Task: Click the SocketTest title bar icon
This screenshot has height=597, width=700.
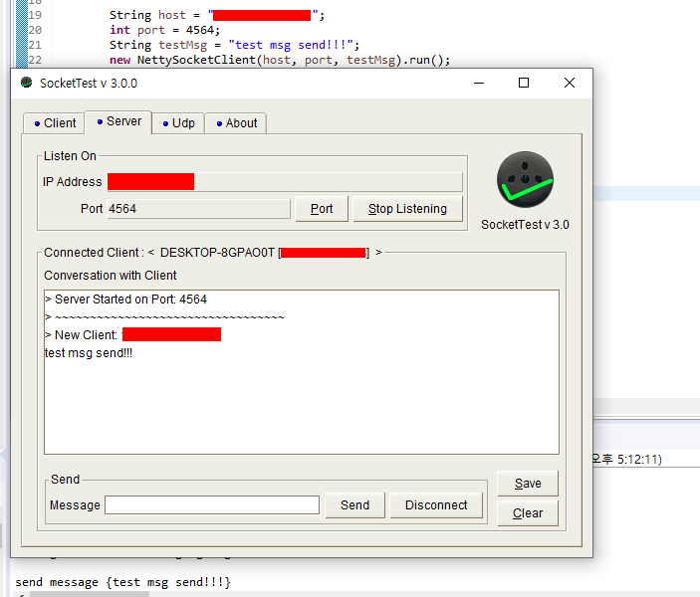Action: pyautogui.click(x=26, y=83)
